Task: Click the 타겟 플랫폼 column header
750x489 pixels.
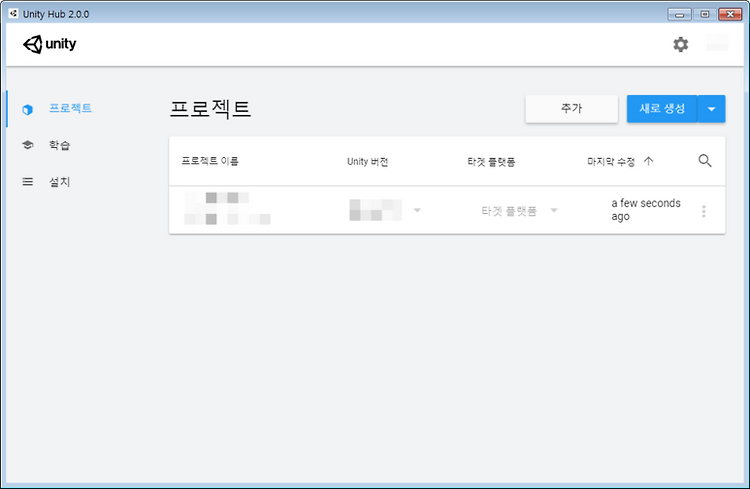Action: [491, 162]
